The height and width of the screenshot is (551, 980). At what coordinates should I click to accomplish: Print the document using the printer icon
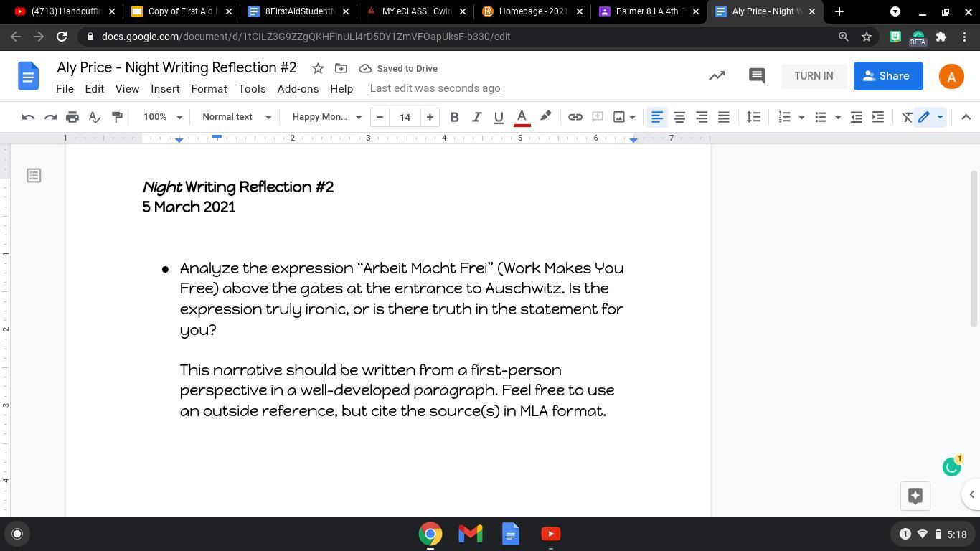[x=72, y=117]
